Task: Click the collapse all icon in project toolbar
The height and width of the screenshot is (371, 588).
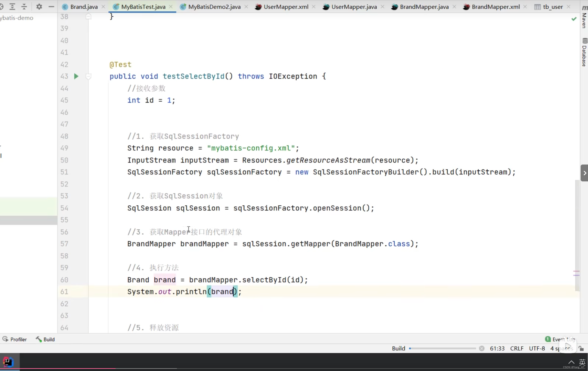Action: (24, 6)
